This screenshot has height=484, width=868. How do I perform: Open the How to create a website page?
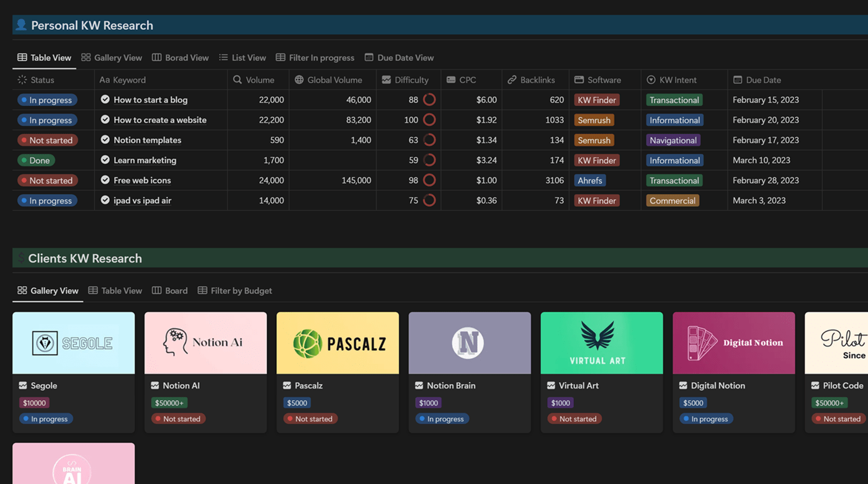(160, 120)
